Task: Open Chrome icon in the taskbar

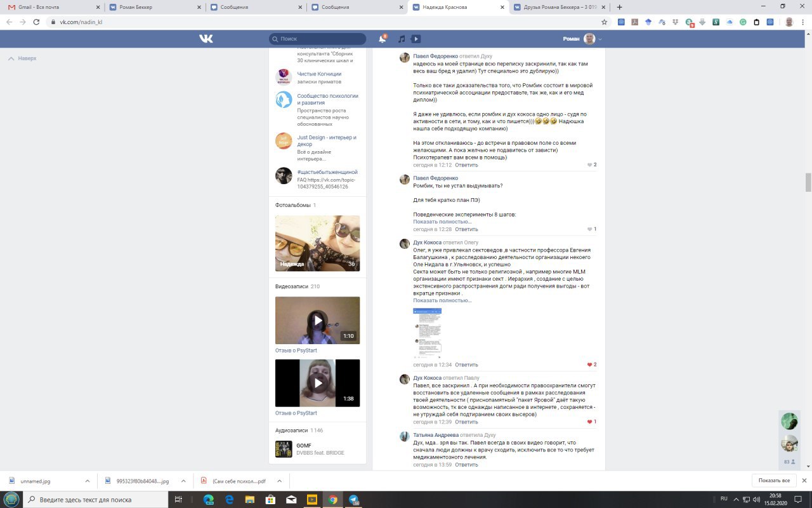Action: (332, 500)
